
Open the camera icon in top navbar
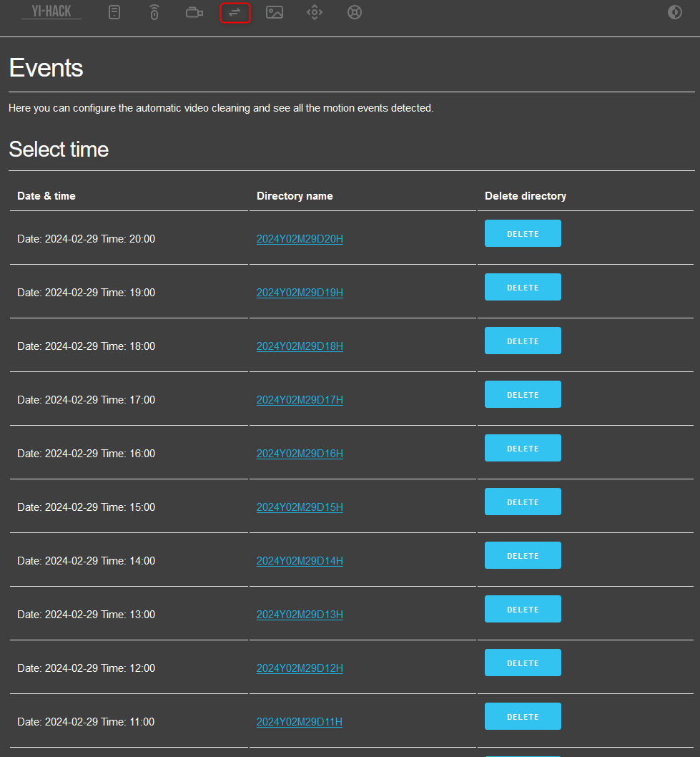pos(194,12)
